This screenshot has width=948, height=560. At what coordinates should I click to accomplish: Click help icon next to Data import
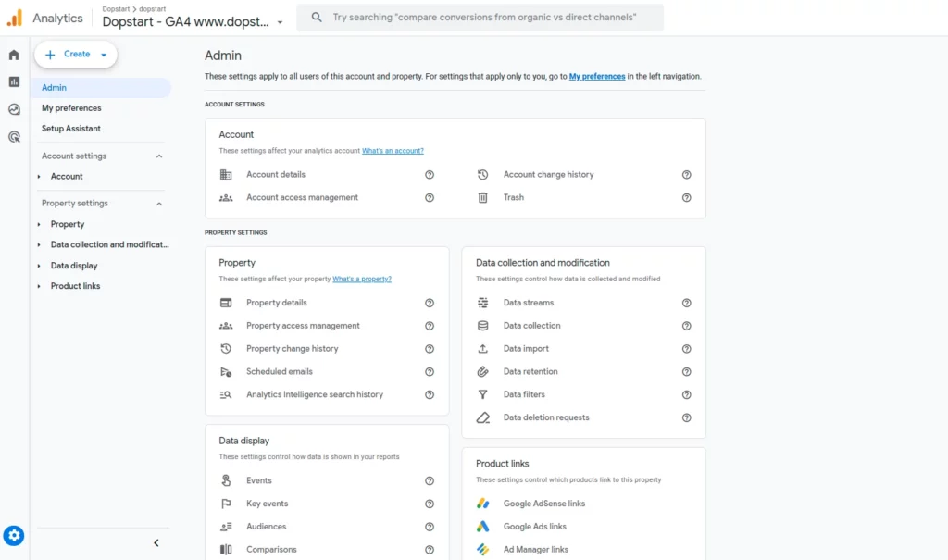tap(686, 349)
